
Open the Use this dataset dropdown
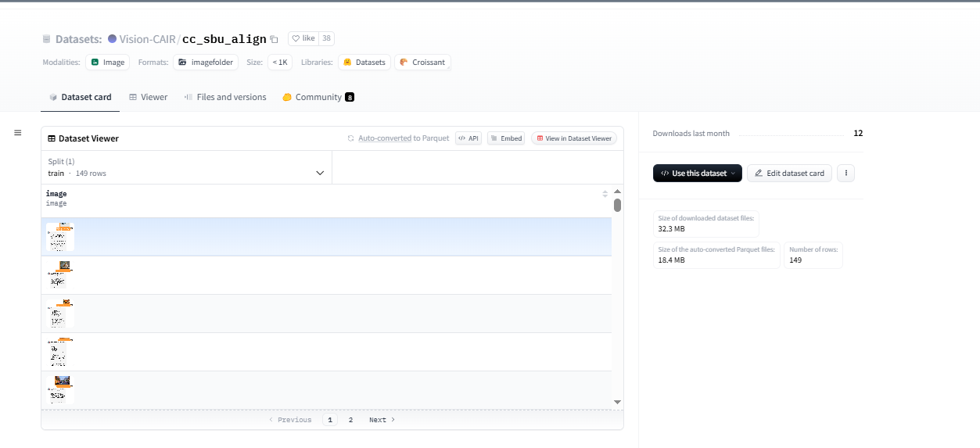(697, 174)
